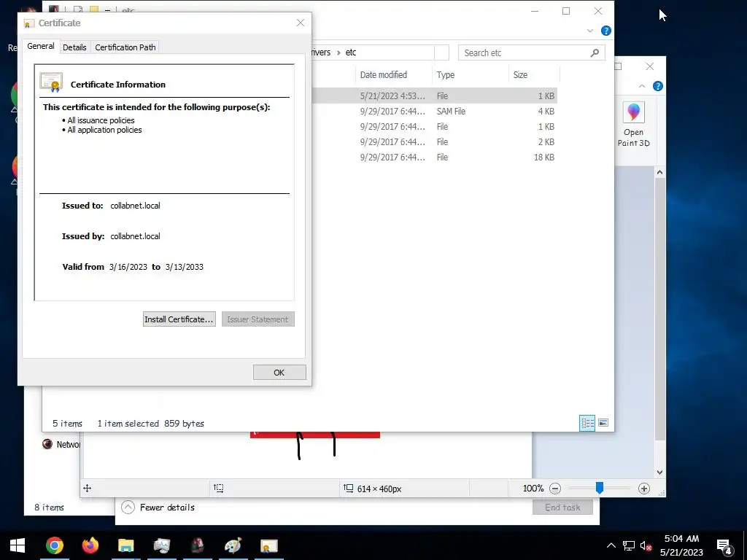Click the Paint scrollbar up arrow
Screen dimensions: 747x560
point(659,172)
